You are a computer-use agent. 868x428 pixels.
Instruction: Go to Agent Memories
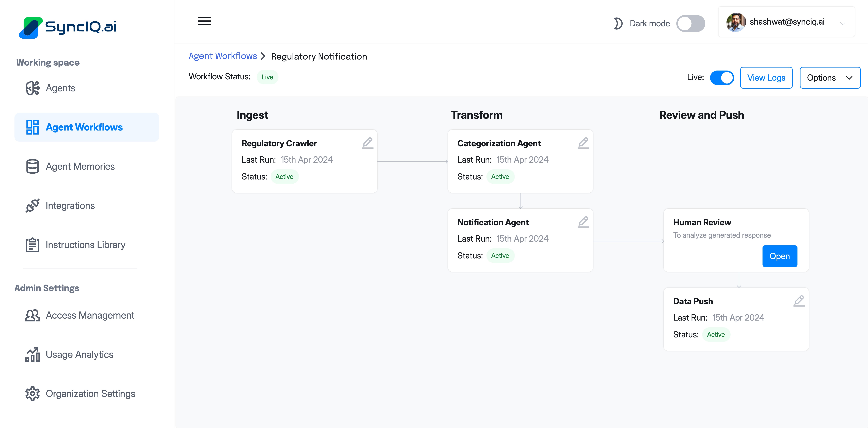(87, 167)
